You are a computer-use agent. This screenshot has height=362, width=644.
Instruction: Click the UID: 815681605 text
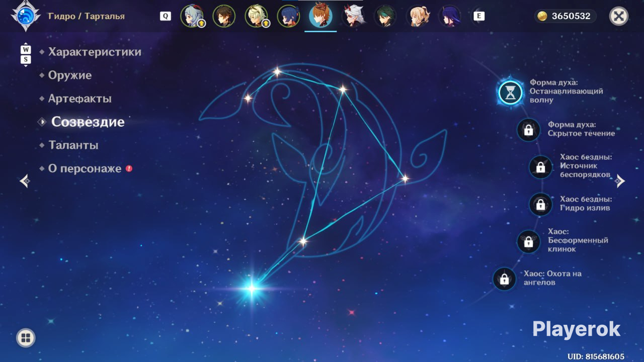[596, 356]
